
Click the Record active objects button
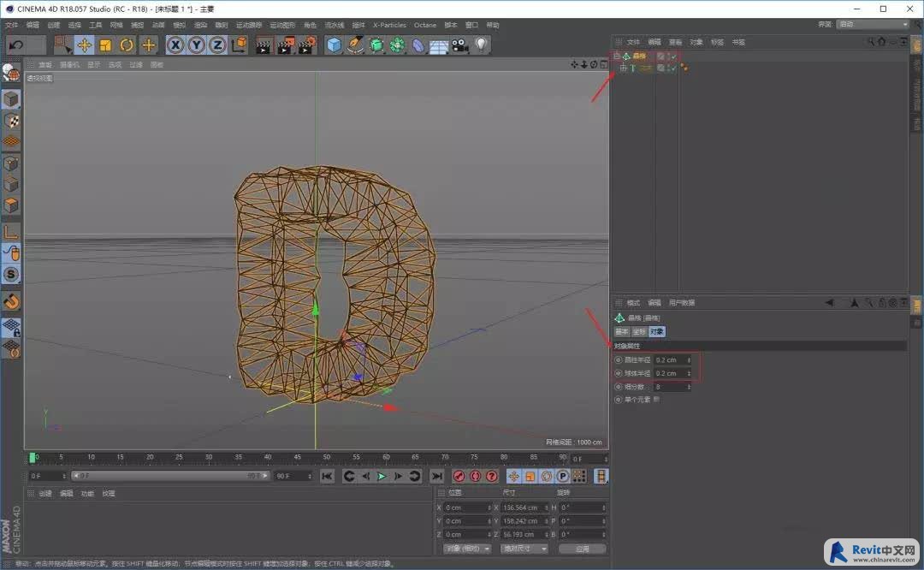[x=459, y=476]
